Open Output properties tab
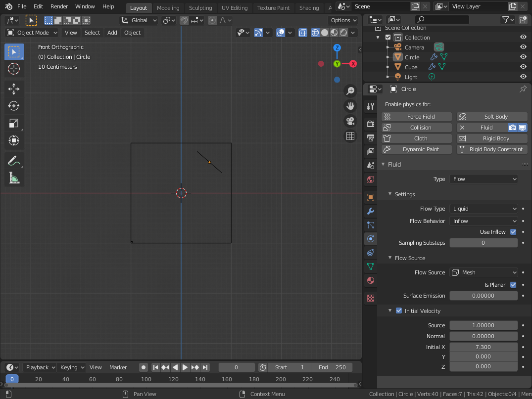This screenshot has height=399, width=532. tap(371, 137)
